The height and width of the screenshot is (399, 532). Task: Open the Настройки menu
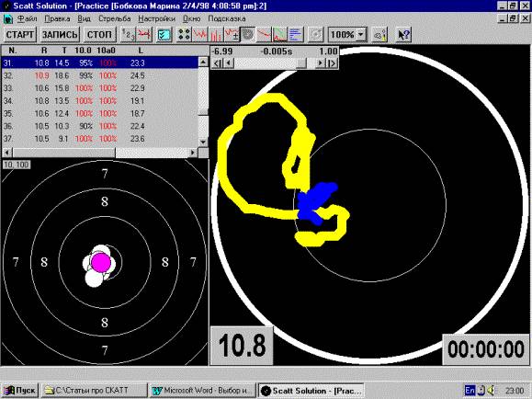coord(156,18)
